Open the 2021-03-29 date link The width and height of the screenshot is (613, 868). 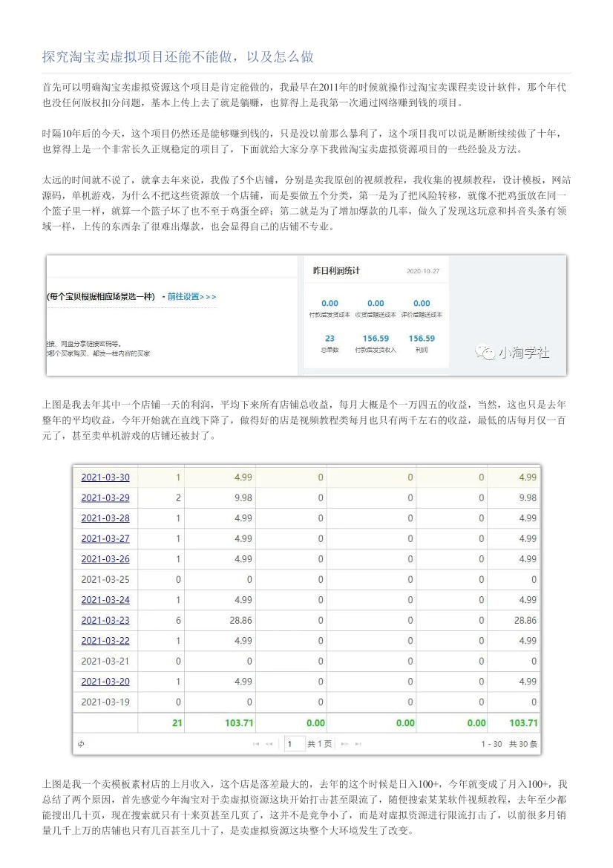tap(105, 497)
